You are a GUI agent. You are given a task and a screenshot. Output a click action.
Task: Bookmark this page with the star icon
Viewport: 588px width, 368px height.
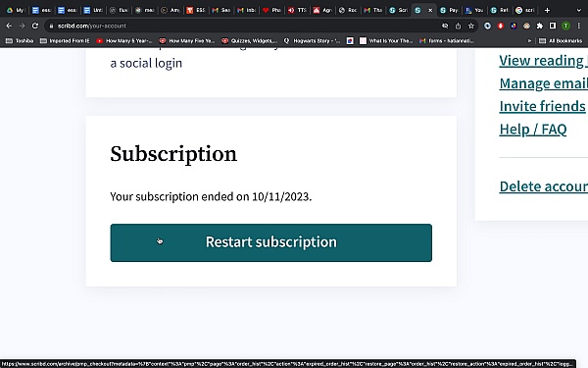(x=471, y=26)
